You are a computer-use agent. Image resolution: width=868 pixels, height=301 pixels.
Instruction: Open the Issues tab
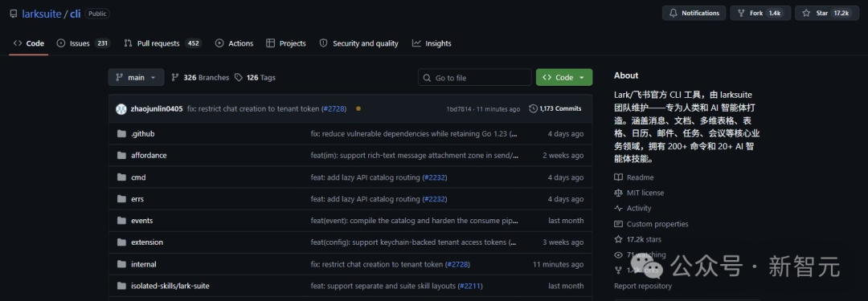[x=84, y=43]
